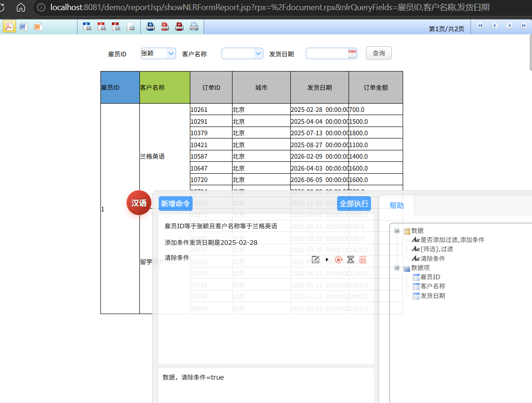Toggle the red 汉语 language button
Screen dimensions: 532x403
click(139, 203)
